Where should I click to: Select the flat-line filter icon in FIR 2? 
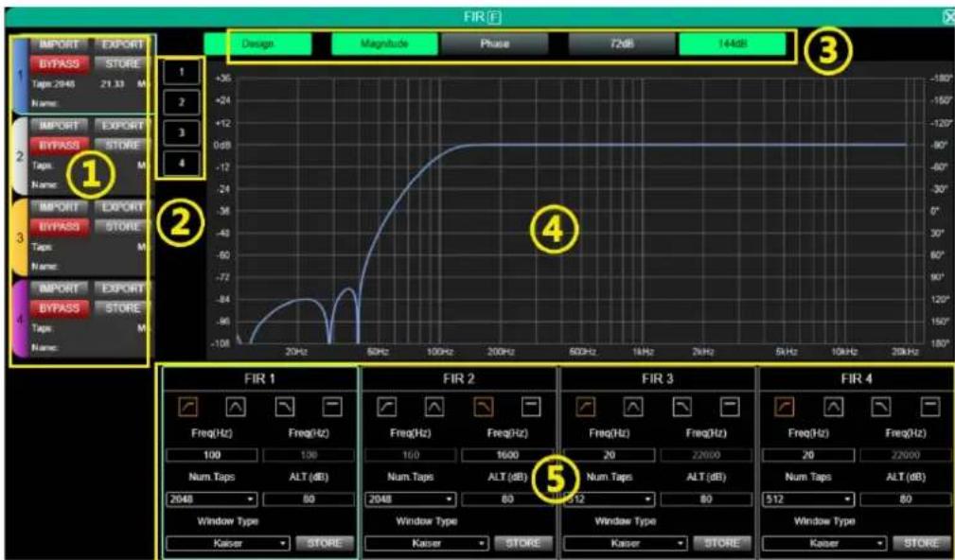531,407
